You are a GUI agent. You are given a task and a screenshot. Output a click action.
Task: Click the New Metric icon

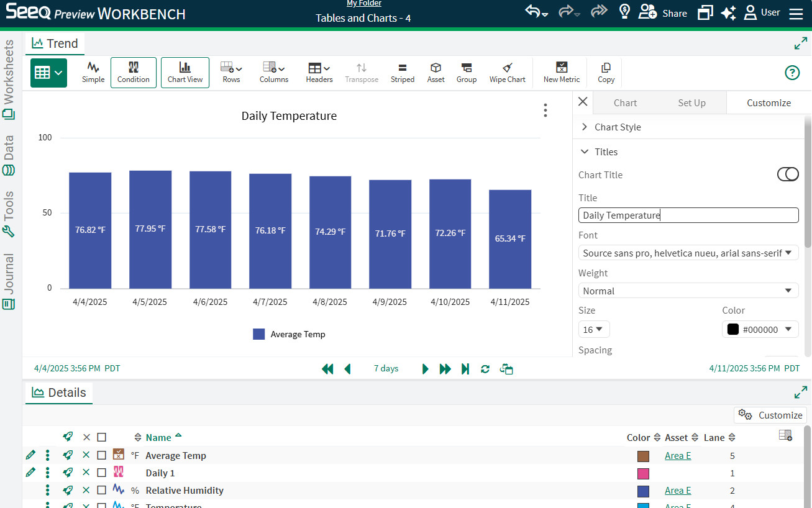point(561,68)
